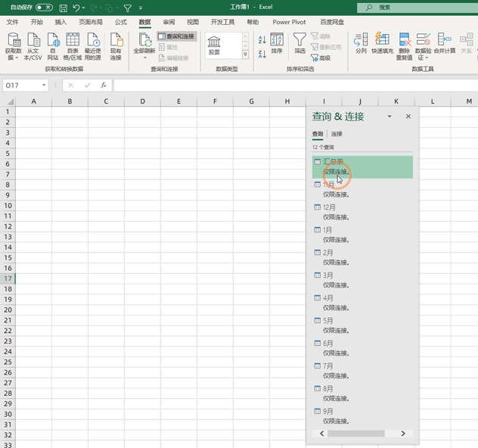Sort ascending A to Z
Image resolution: width=478 pixels, height=448 pixels.
pyautogui.click(x=262, y=39)
